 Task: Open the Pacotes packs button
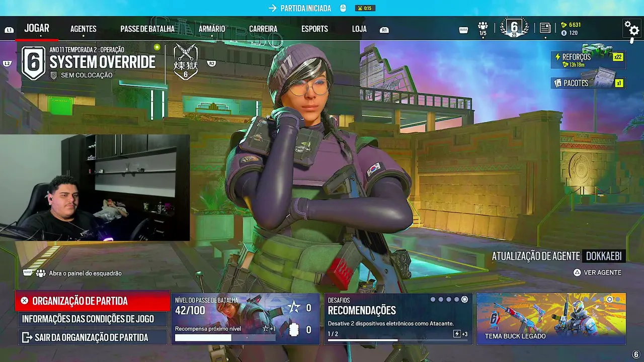588,82
